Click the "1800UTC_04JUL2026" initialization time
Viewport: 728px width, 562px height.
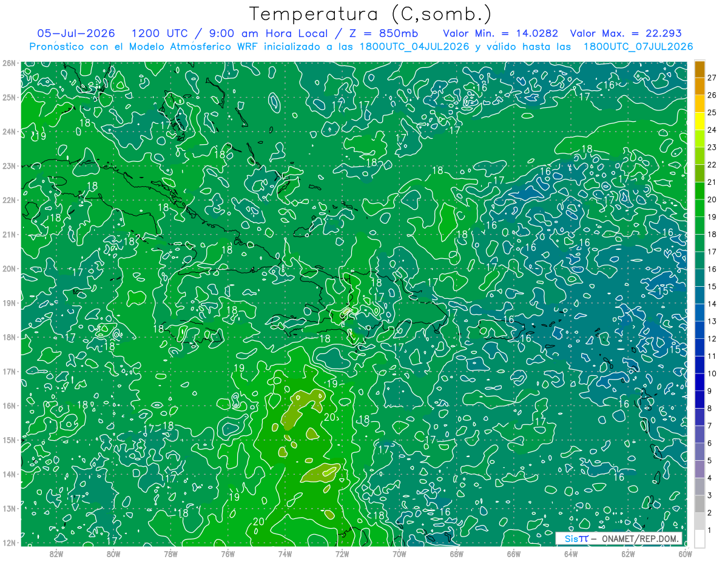tap(414, 47)
